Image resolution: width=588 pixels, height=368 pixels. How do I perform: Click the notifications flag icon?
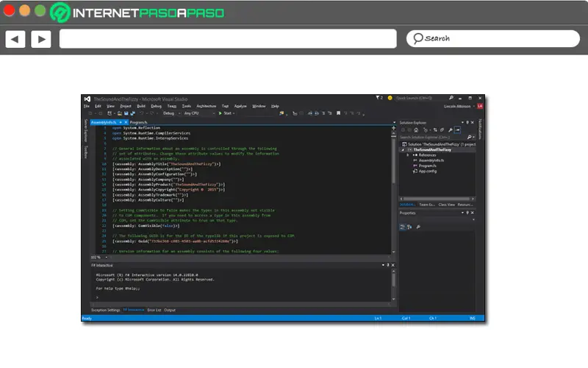pos(378,98)
